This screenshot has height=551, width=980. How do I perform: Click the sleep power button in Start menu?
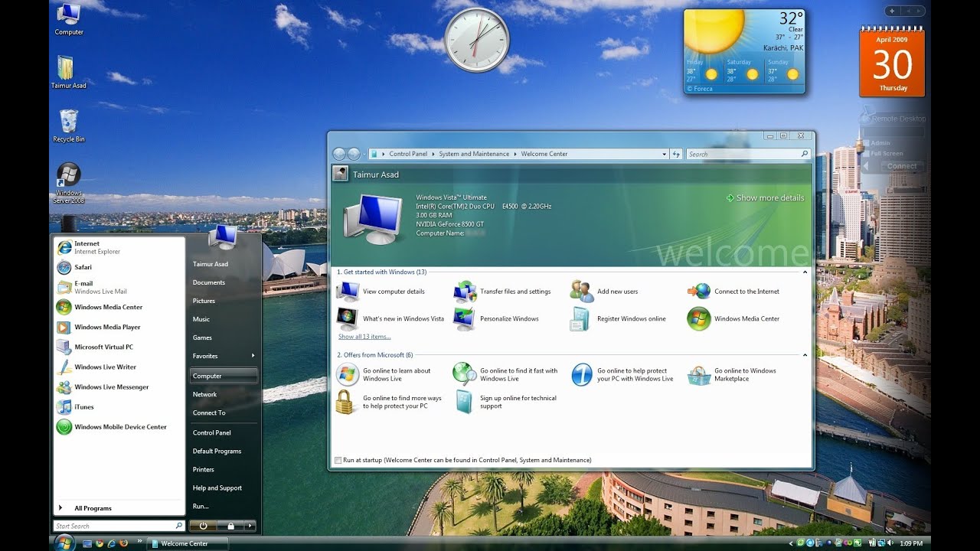[203, 526]
